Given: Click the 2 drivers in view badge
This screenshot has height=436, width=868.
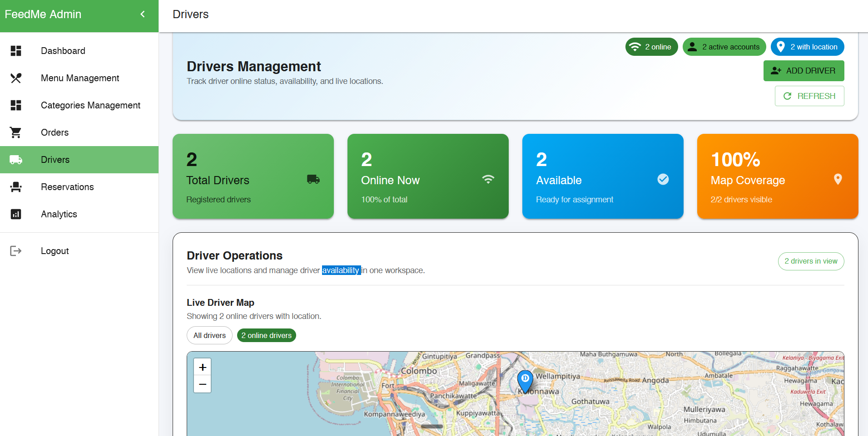Looking at the screenshot, I should pyautogui.click(x=810, y=261).
